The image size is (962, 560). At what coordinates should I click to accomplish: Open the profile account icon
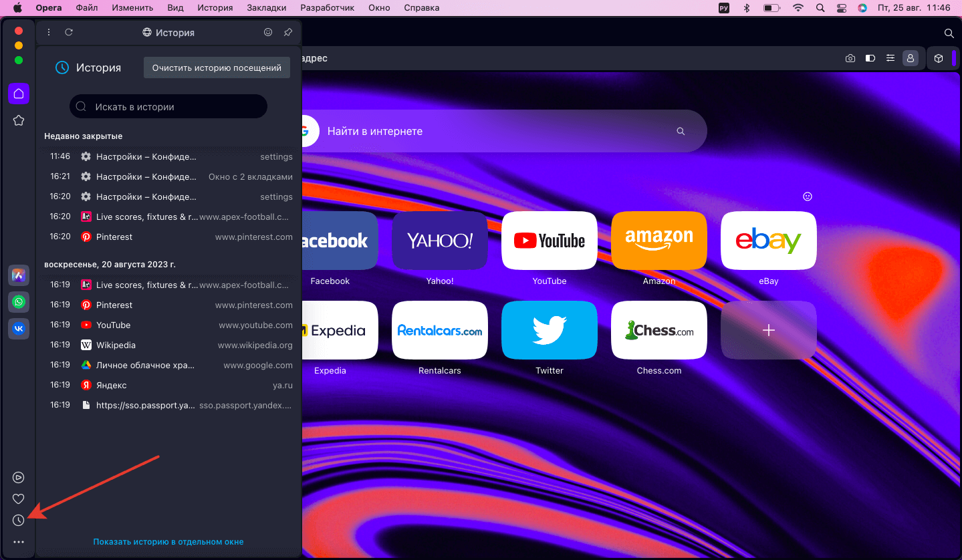pyautogui.click(x=911, y=58)
